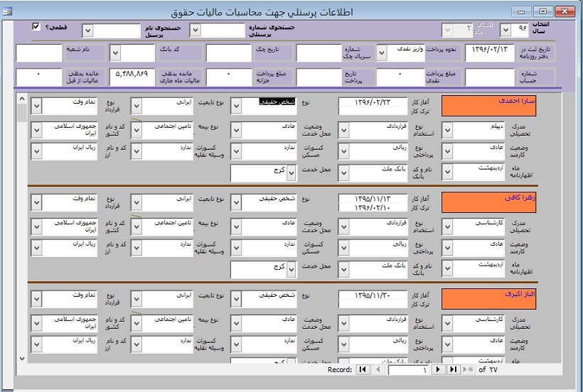Select the سارا احمدی name field
583x392 pixels.
click(488, 106)
